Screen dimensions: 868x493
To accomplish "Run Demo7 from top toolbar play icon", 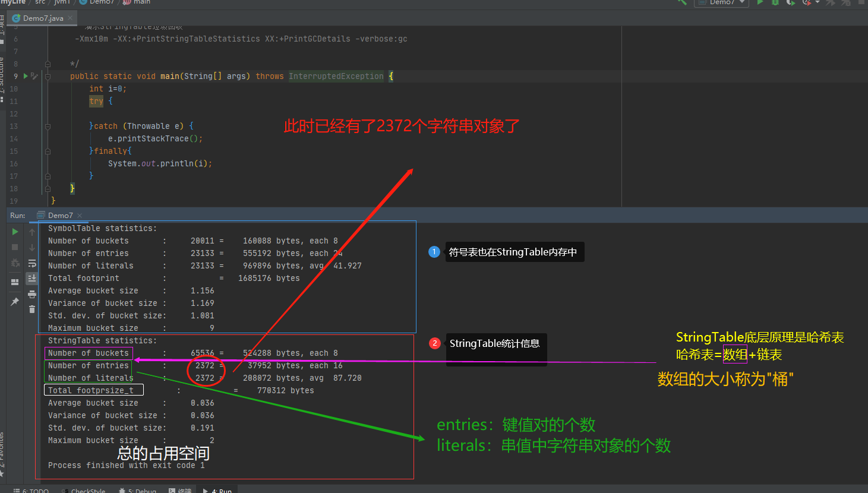I will point(760,2).
